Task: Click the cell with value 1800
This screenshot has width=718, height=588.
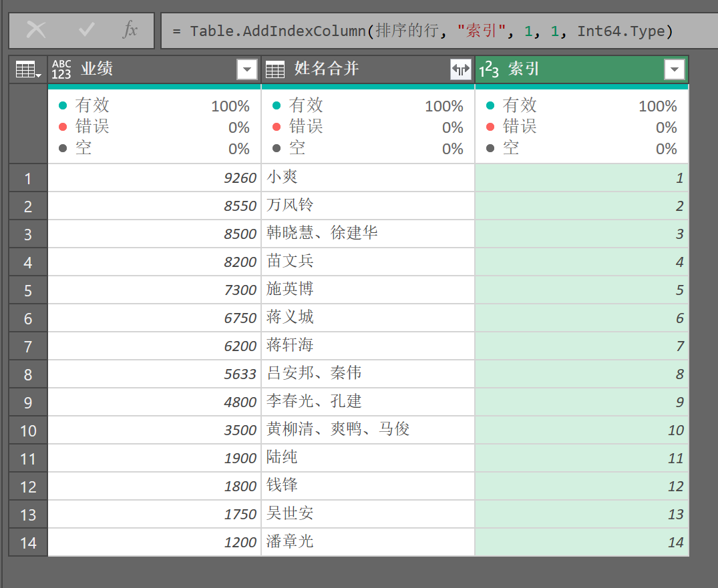Action: [154, 487]
